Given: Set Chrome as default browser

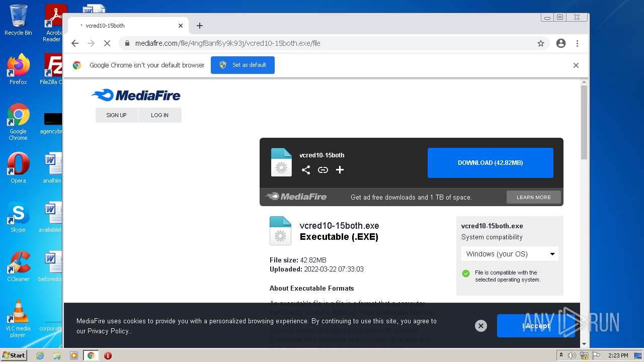Looking at the screenshot, I should tap(243, 65).
